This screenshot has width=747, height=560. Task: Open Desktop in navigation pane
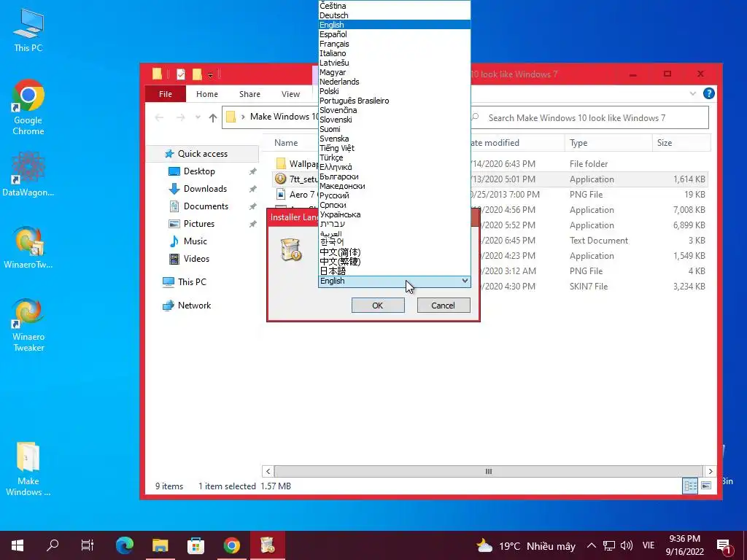[199, 171]
